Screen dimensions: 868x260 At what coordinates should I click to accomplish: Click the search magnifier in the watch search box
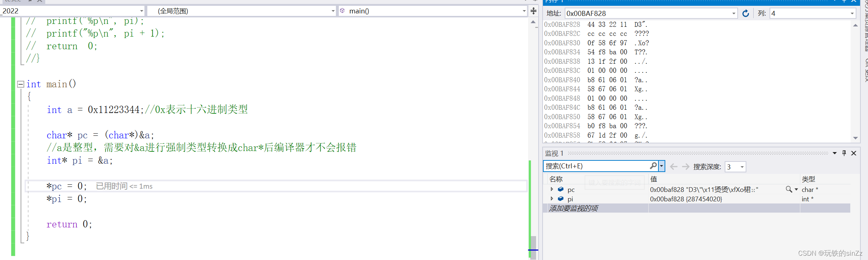[x=653, y=166]
